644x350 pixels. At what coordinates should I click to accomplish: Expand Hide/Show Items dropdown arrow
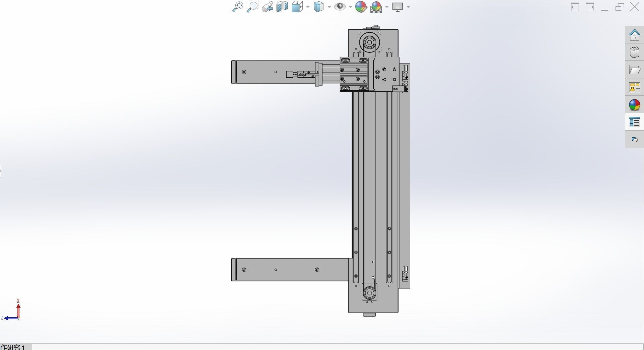pos(350,7)
